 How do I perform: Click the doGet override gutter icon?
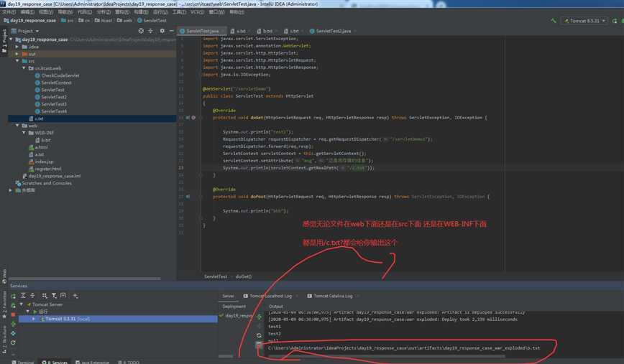pos(188,117)
